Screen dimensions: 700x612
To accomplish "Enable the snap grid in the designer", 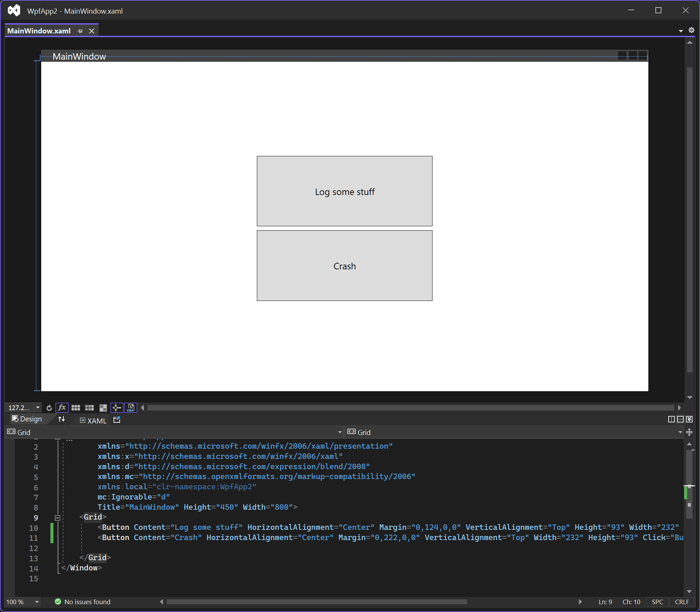I will (76, 407).
